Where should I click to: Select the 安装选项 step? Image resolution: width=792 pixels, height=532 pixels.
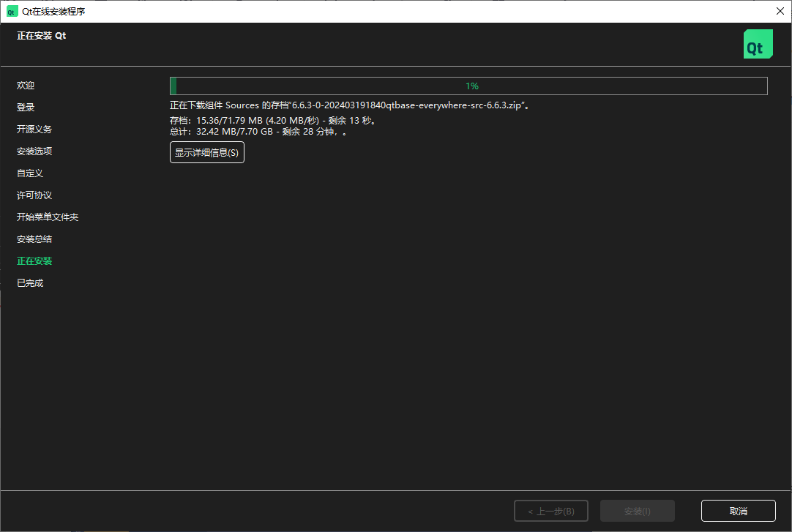point(32,151)
